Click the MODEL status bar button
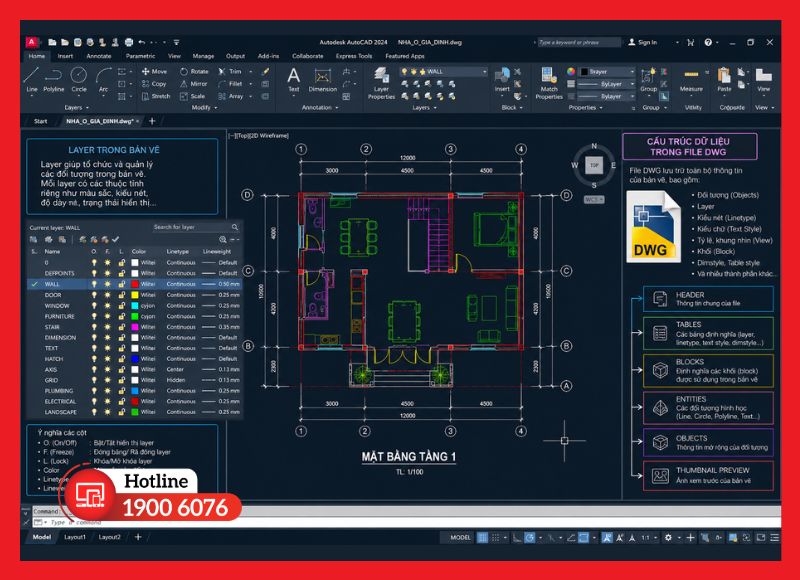 click(x=460, y=537)
